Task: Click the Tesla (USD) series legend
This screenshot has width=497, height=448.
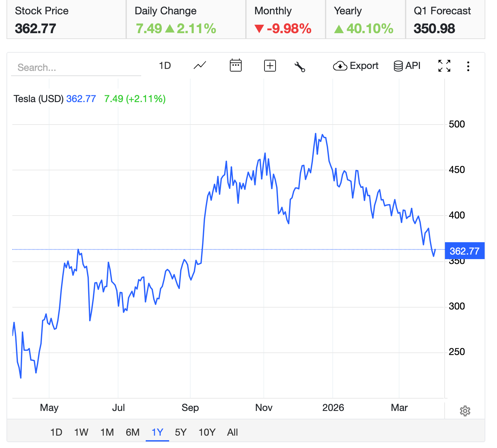Action: pyautogui.click(x=38, y=99)
